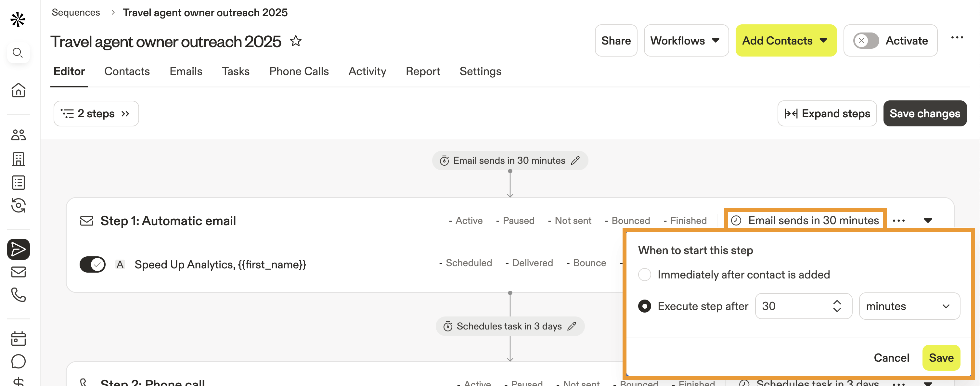Open calendar icon in sidebar
The image size is (980, 386).
pyautogui.click(x=18, y=339)
